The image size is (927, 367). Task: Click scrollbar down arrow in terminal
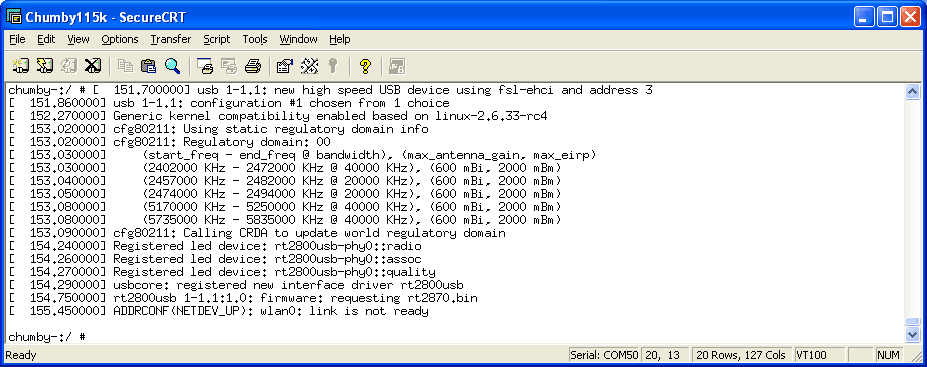pyautogui.click(x=912, y=334)
